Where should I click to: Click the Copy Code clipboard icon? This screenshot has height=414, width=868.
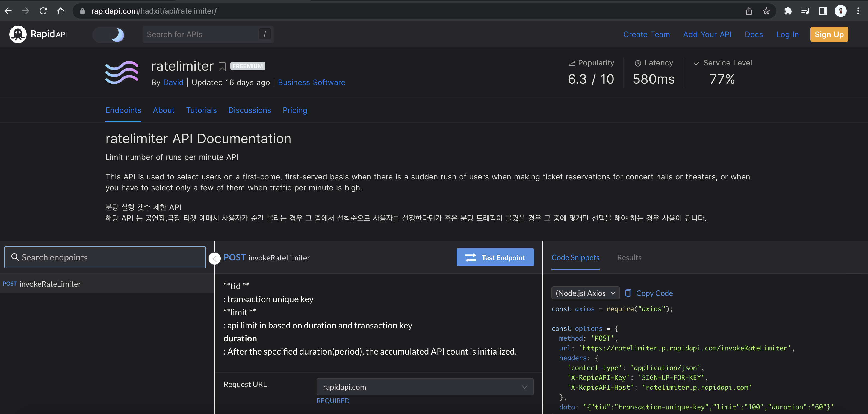pos(628,293)
